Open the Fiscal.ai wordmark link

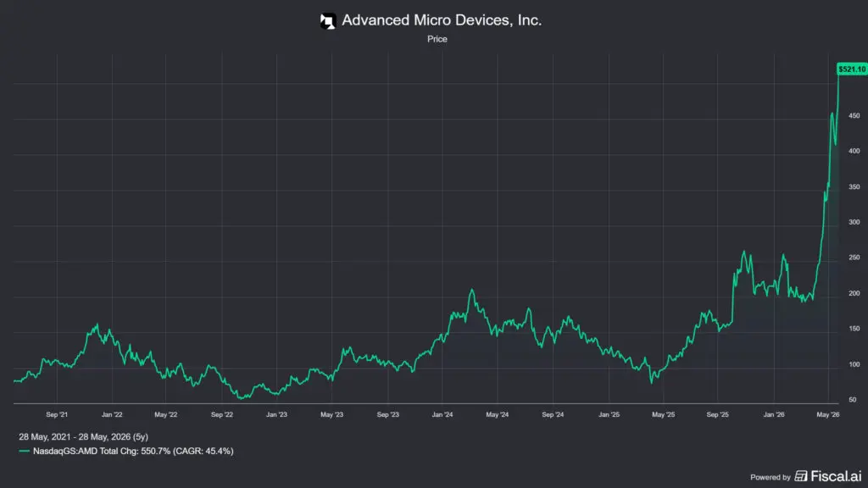pos(836,476)
